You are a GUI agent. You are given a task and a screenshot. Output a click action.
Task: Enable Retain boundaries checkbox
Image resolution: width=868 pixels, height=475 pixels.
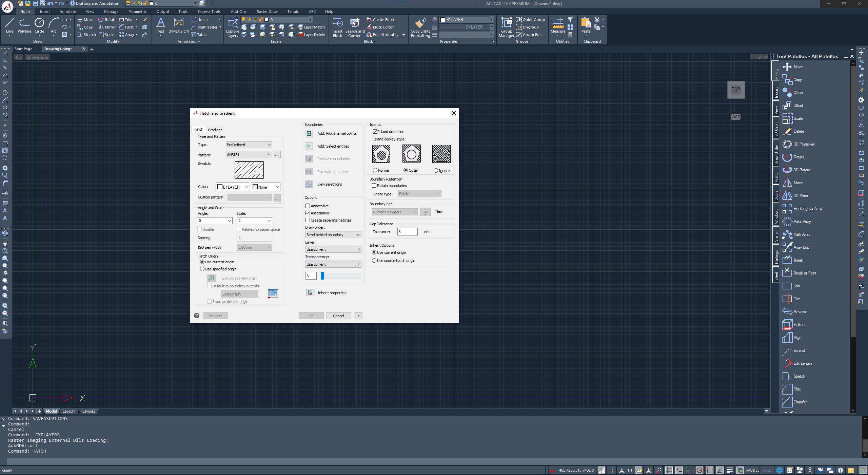pyautogui.click(x=374, y=186)
